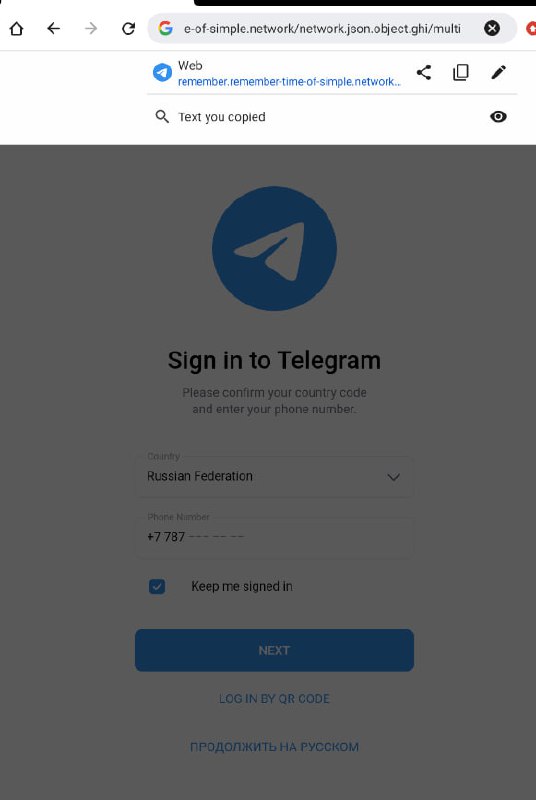Image resolution: width=536 pixels, height=800 pixels.
Task: Reload the page with the refresh icon
Action: click(x=129, y=29)
